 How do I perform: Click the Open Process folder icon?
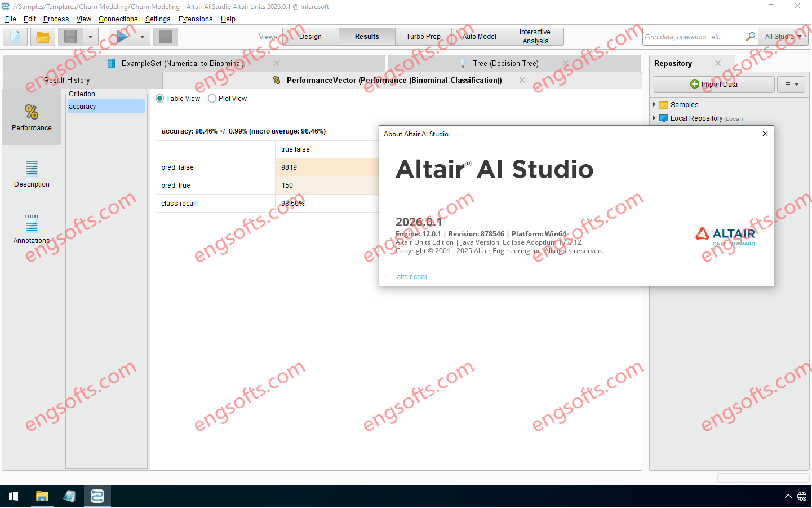43,37
